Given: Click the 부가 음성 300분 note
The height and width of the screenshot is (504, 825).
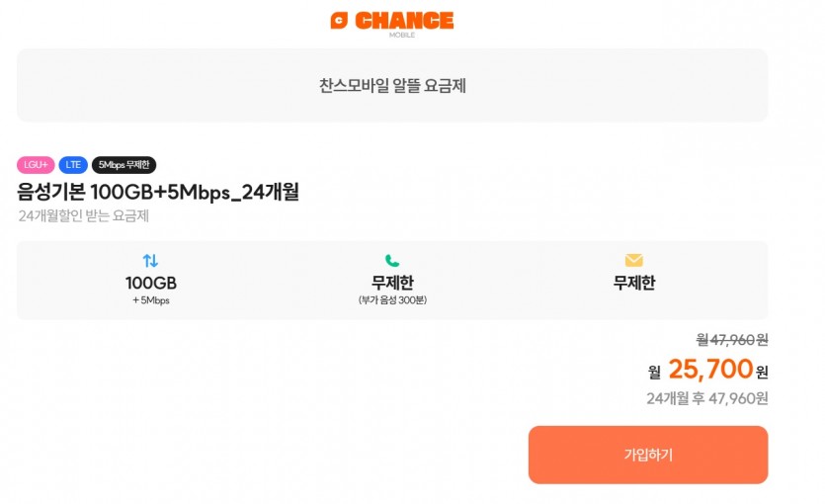Looking at the screenshot, I should coord(392,299).
